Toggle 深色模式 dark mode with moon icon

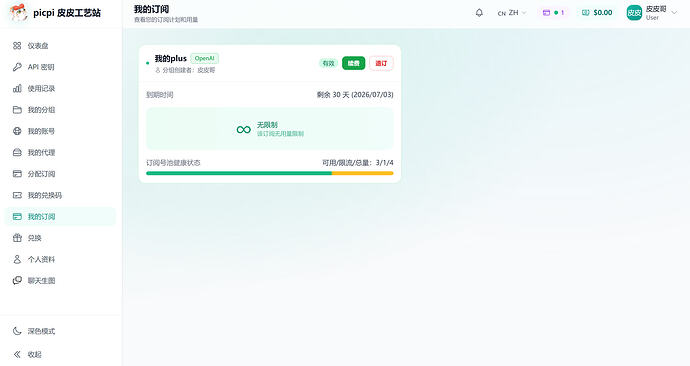(17, 331)
